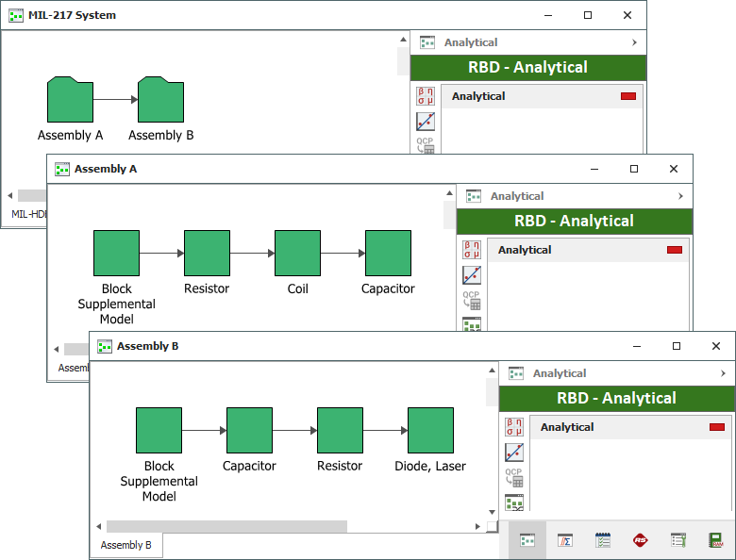Click the Analyze icon in MIL-217 System panel
This screenshot has height=560, width=736.
point(426,95)
